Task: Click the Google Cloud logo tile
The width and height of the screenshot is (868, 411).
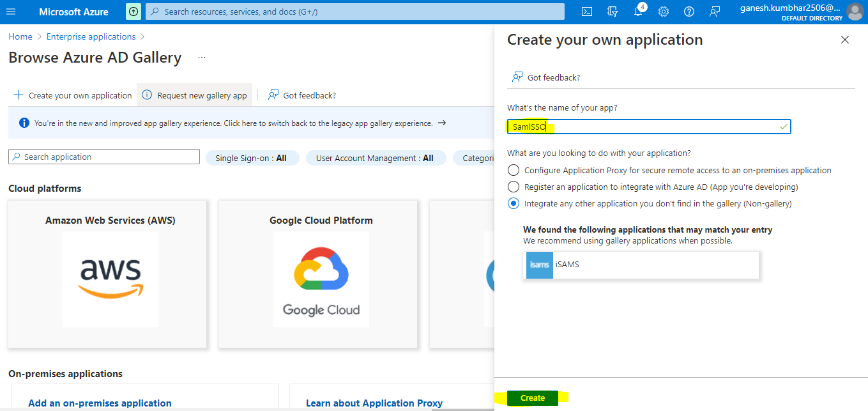Action: coord(321,279)
